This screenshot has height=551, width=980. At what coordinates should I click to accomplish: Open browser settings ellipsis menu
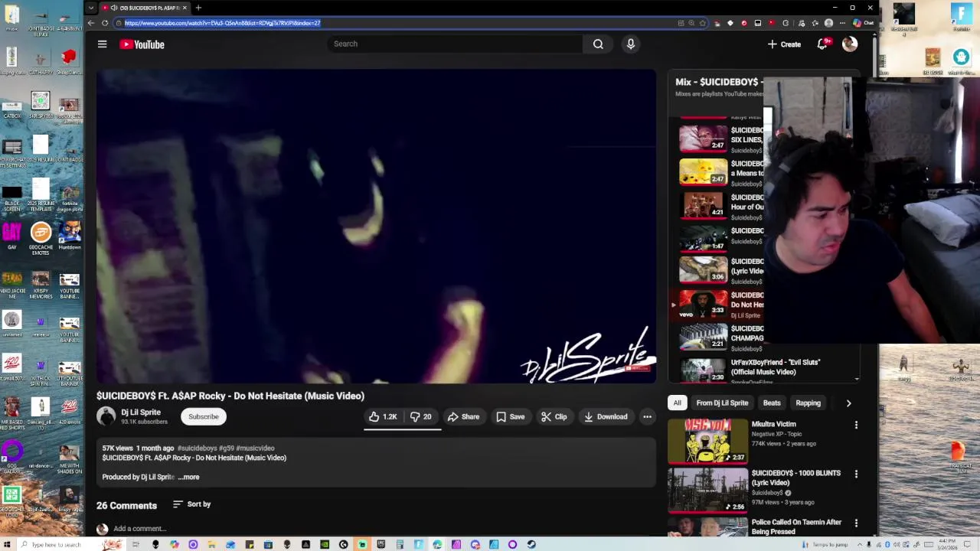842,23
